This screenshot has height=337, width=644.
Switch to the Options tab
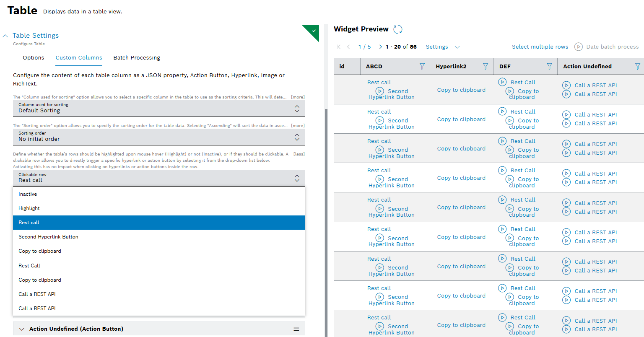click(33, 58)
